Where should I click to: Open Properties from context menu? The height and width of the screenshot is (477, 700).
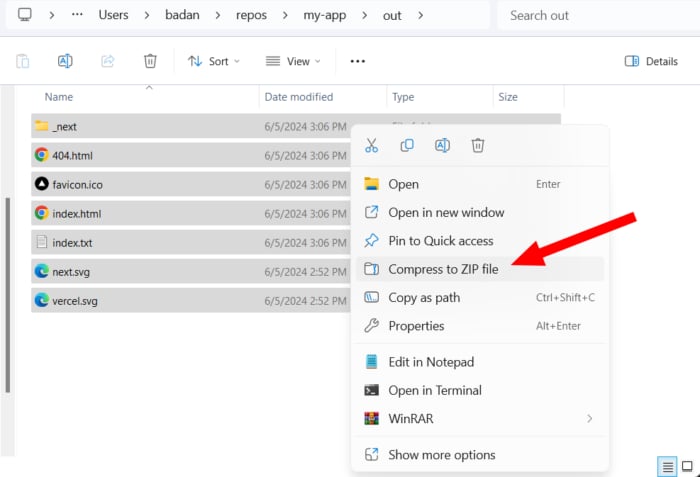480,326
